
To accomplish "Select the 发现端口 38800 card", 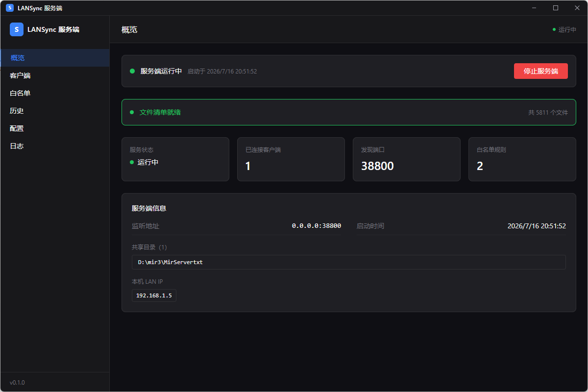I will click(x=407, y=159).
